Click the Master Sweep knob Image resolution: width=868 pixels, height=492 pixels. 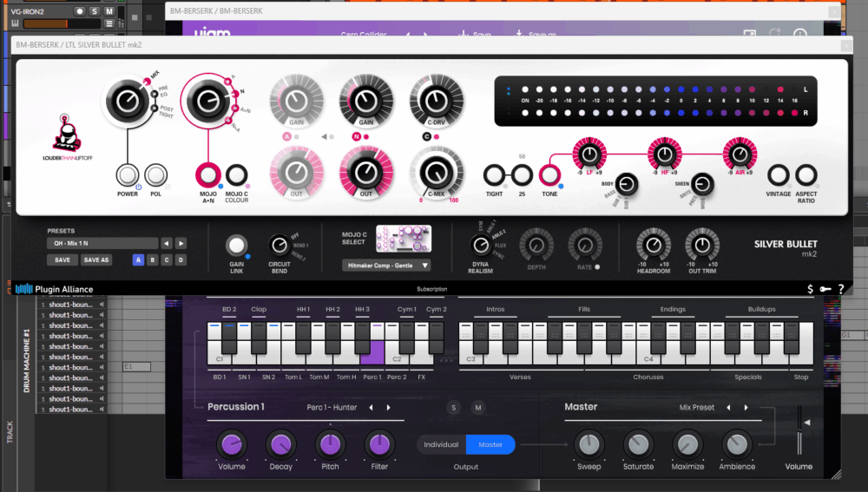click(589, 444)
